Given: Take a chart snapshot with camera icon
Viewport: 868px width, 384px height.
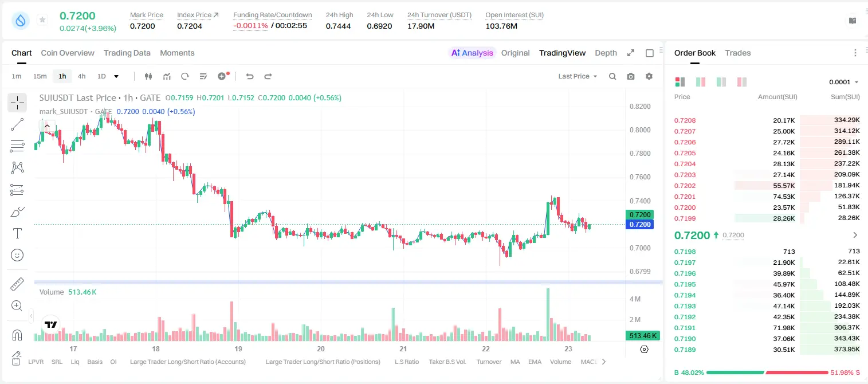Looking at the screenshot, I should tap(631, 76).
